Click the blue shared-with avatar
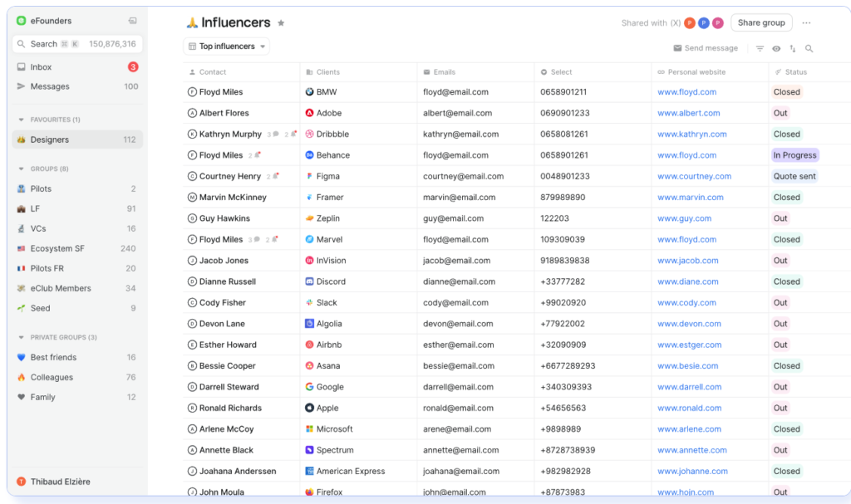Viewport: 851px width, 504px height. [x=703, y=22]
